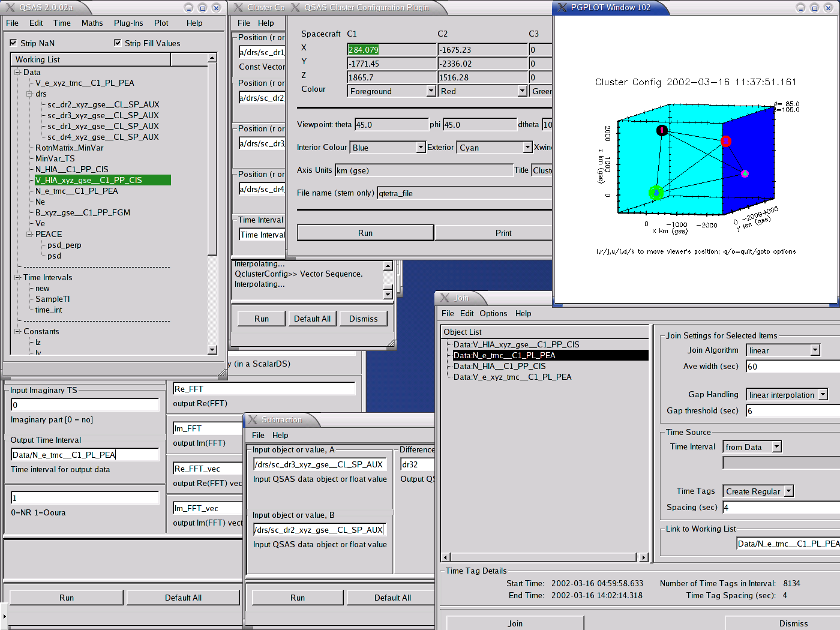
Task: Open Plot menu in QSAS
Action: pyautogui.click(x=161, y=23)
